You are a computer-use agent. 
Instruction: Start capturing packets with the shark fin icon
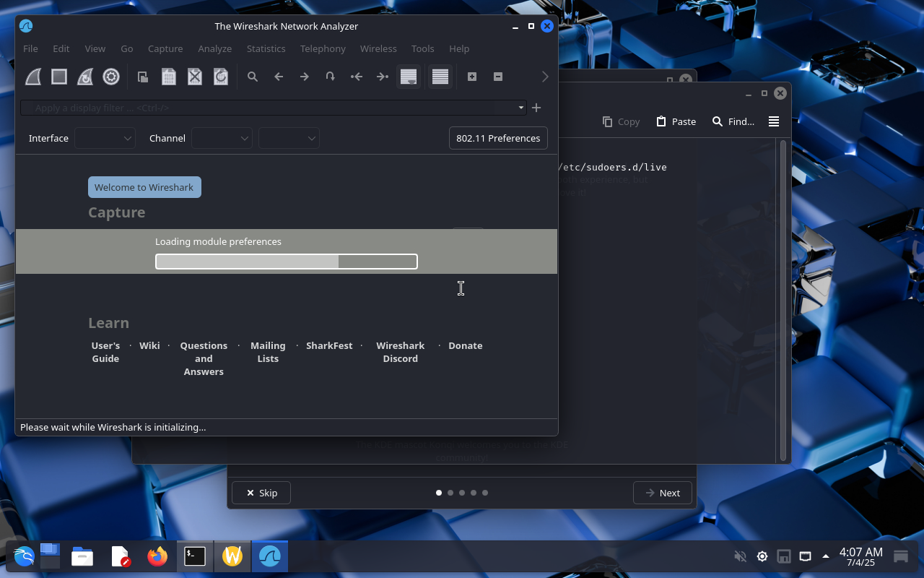[33, 77]
